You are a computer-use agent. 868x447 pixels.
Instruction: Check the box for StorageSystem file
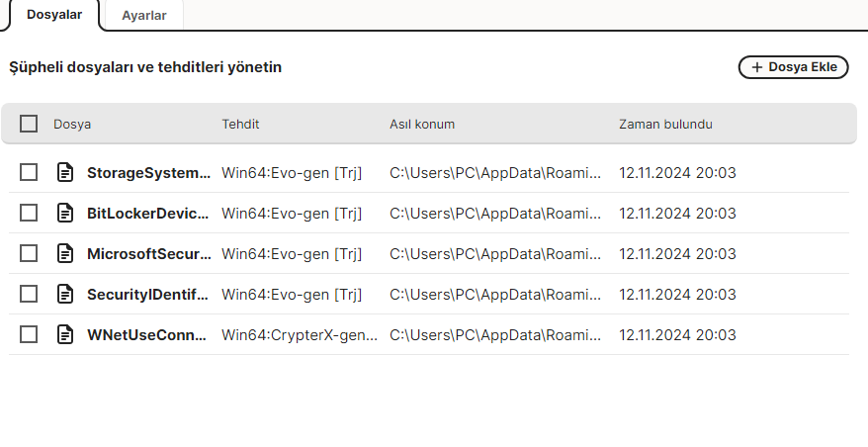pyautogui.click(x=29, y=172)
